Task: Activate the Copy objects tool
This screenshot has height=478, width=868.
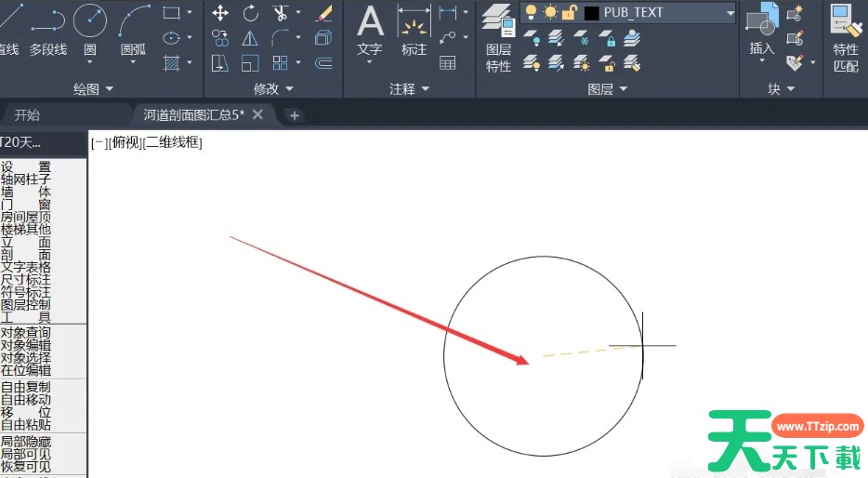Action: click(220, 38)
